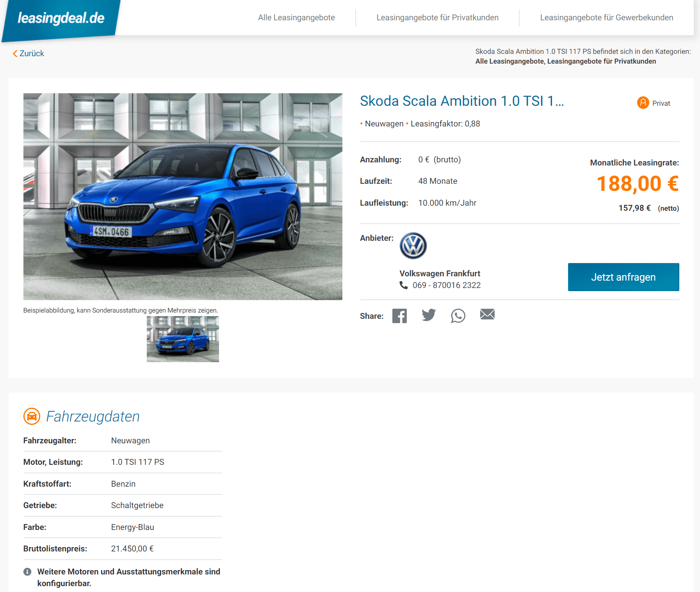Click the 48 Monate Laufzeit value
The height and width of the screenshot is (592, 700).
click(x=438, y=181)
